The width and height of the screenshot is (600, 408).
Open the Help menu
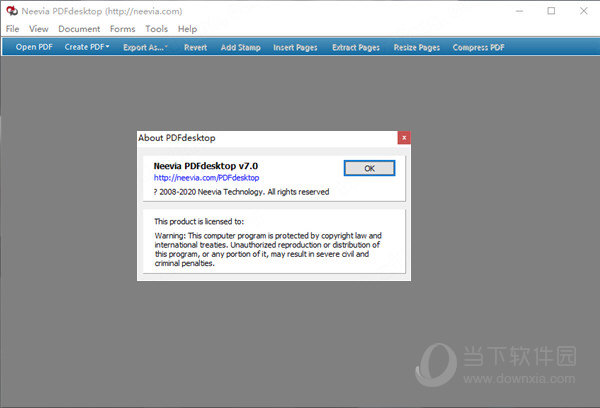tap(187, 29)
